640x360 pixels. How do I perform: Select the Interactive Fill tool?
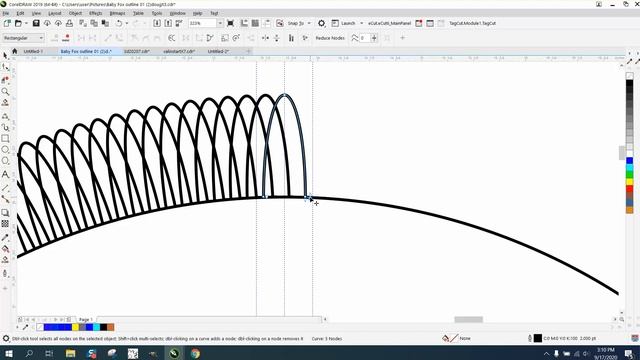click(x=5, y=249)
